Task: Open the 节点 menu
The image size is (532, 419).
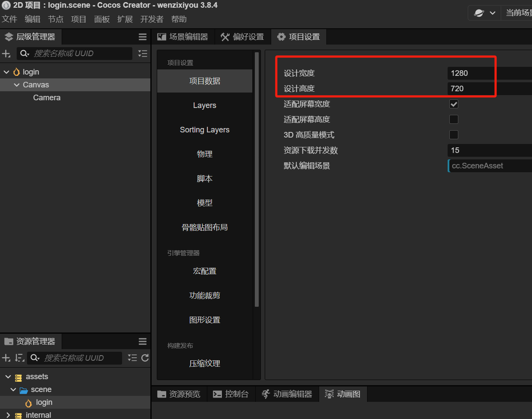Action: 56,19
